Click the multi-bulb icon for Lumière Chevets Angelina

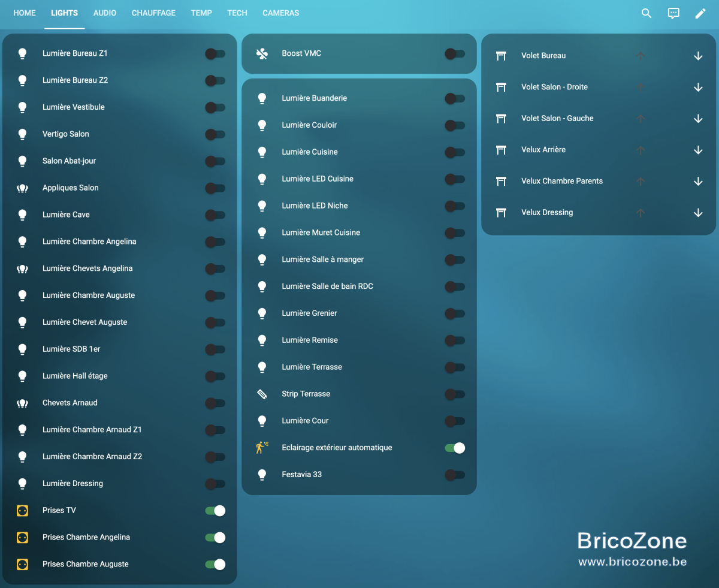coord(22,269)
